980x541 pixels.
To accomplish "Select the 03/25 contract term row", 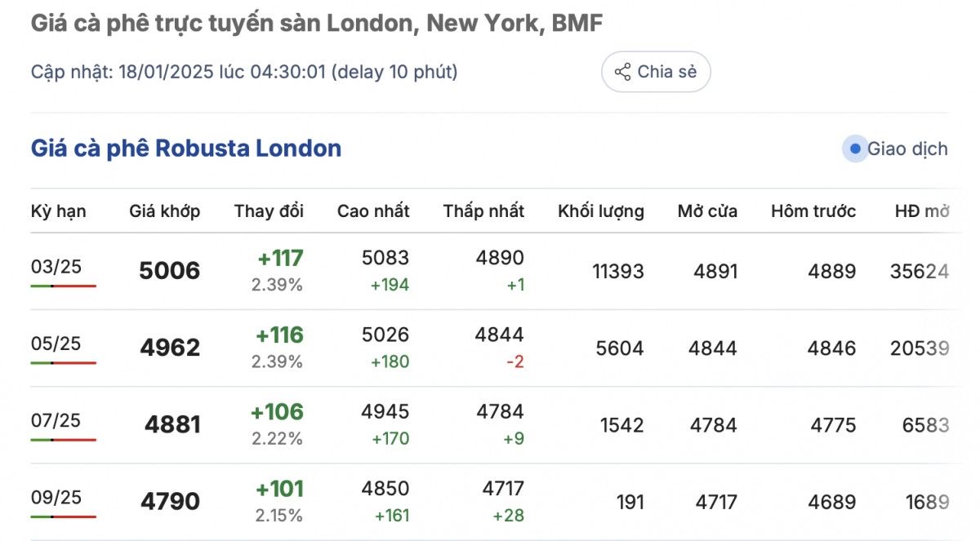I will coord(56,267).
